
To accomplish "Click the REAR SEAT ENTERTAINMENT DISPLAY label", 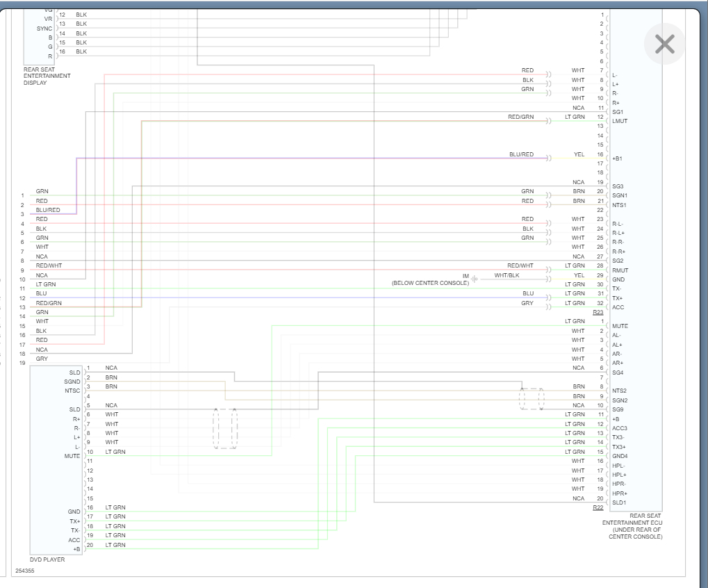I will point(47,76).
